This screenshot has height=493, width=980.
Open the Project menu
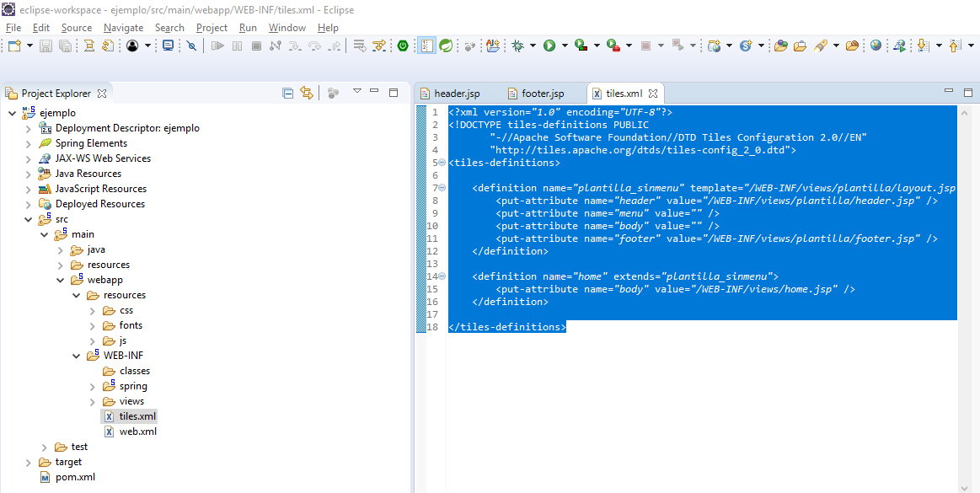click(212, 28)
